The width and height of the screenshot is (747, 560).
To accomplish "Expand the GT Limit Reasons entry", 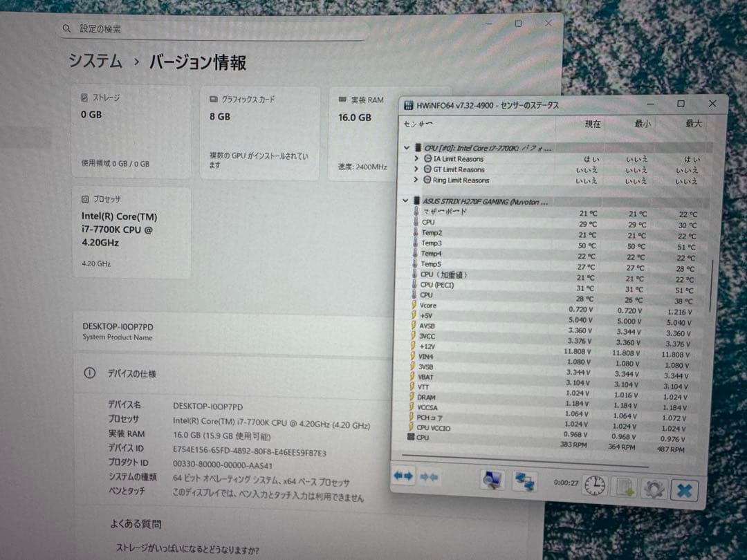I will point(417,169).
